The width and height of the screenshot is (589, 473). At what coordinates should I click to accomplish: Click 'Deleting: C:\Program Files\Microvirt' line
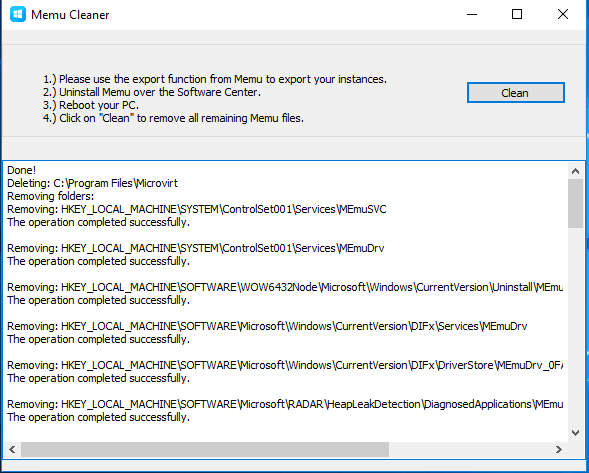(x=92, y=183)
